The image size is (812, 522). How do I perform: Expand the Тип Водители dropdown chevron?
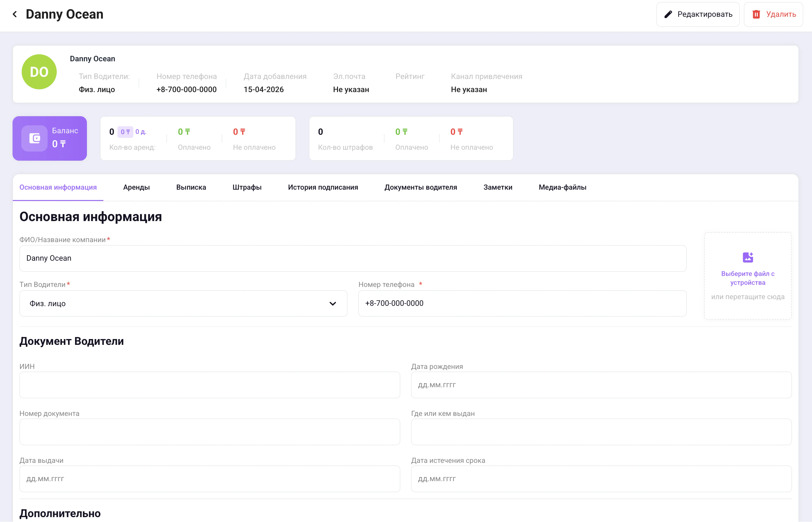coord(332,303)
